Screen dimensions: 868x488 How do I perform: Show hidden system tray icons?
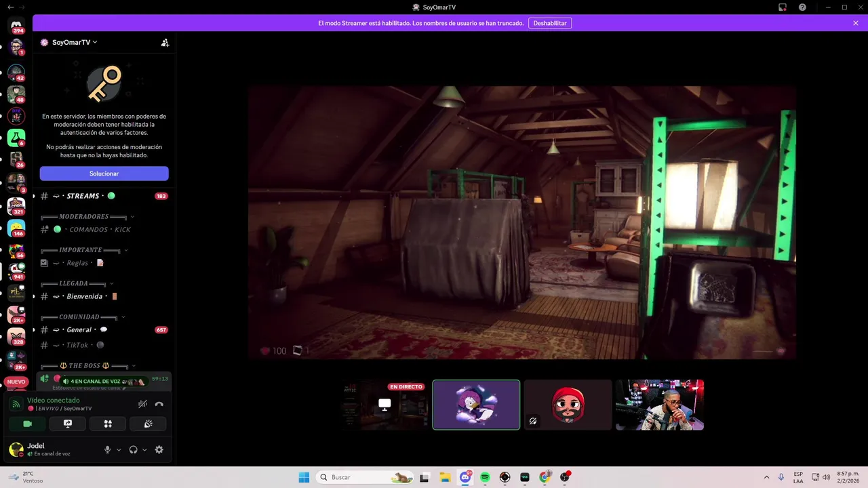[766, 477]
